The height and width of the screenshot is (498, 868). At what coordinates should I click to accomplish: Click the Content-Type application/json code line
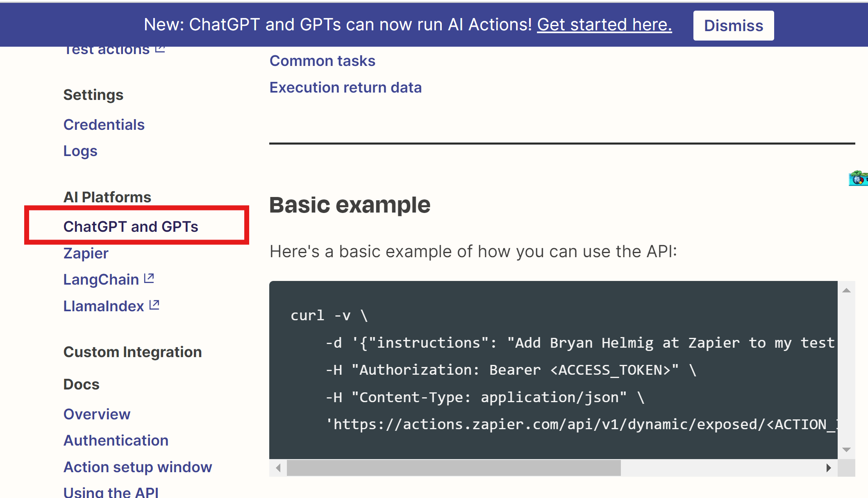coord(485,397)
